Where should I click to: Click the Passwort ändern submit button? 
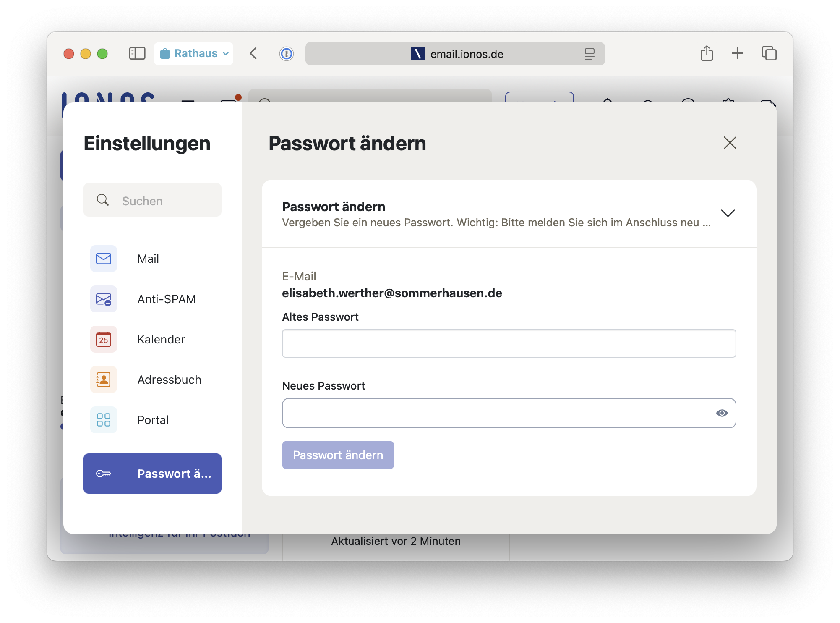[338, 455]
